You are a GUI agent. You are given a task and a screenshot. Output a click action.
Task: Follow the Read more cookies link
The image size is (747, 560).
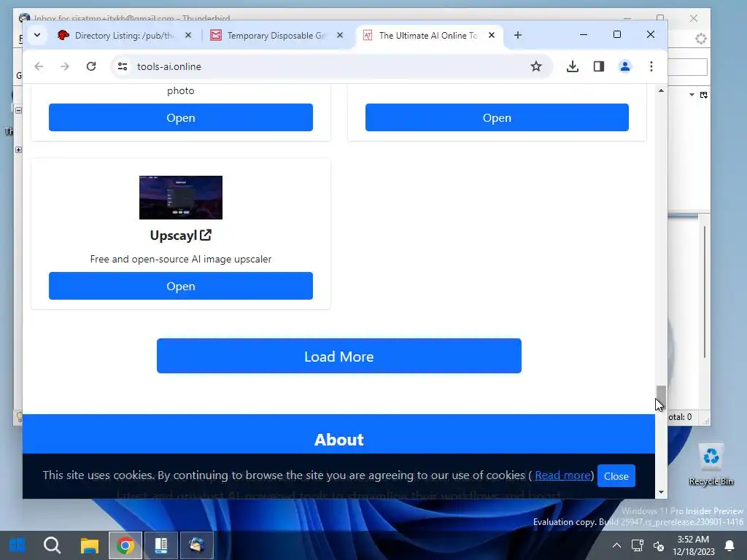(562, 475)
